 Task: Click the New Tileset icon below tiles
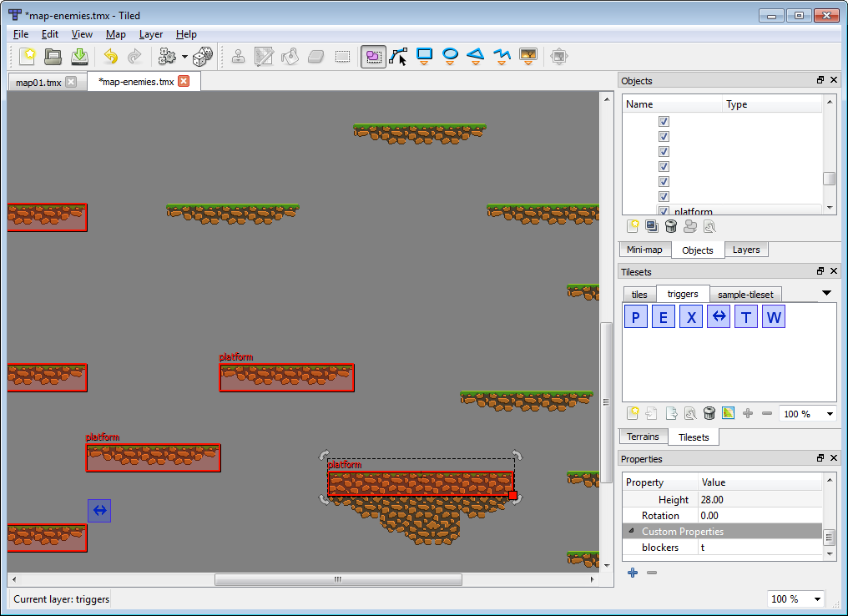633,414
